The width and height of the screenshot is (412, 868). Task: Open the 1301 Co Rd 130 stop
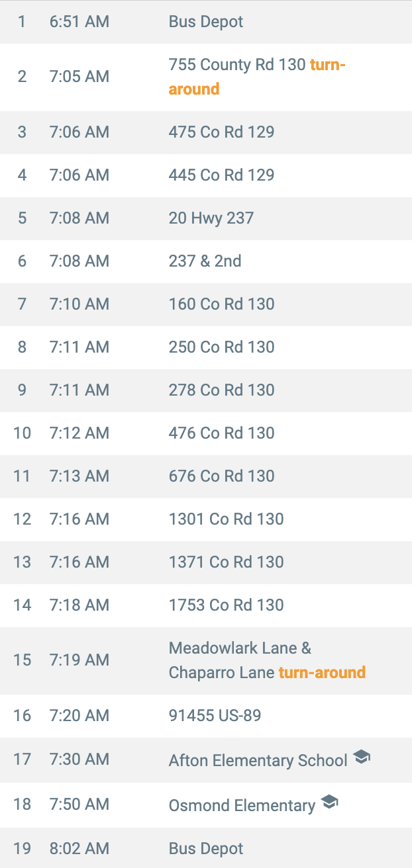point(206,519)
